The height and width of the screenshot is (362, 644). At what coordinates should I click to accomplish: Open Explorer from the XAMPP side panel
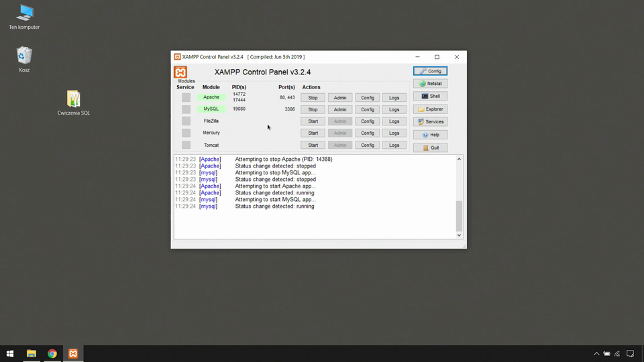[x=430, y=109]
